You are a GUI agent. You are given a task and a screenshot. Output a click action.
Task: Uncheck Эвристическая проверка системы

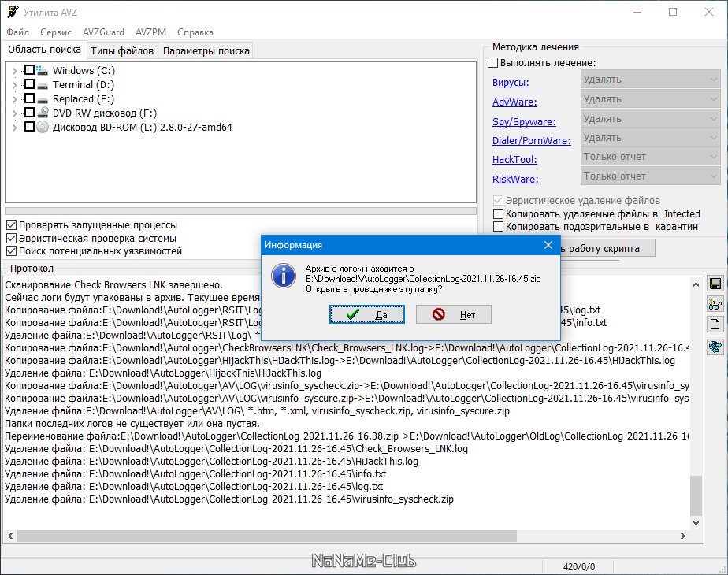pos(12,239)
